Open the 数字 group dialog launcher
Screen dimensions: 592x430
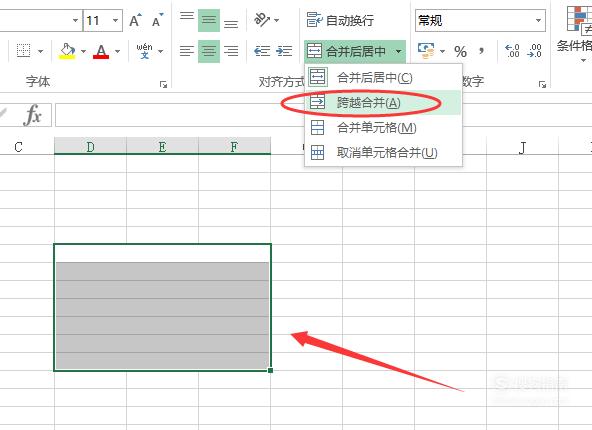[543, 84]
